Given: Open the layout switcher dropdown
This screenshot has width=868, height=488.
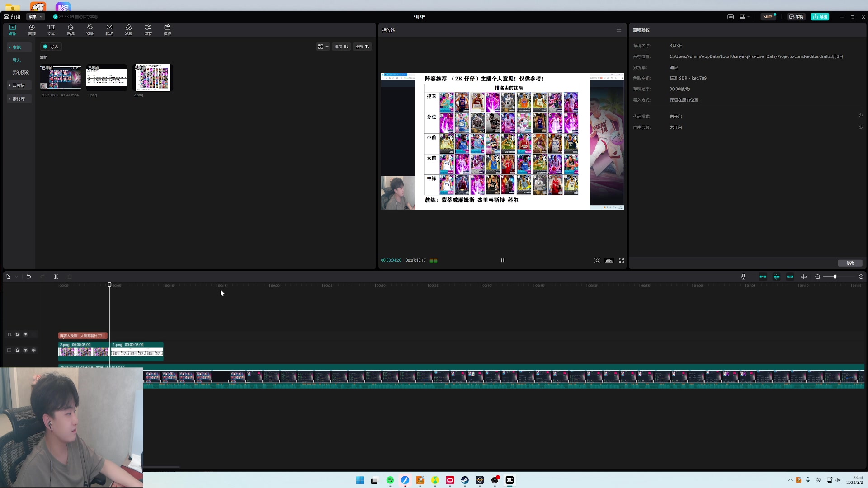Looking at the screenshot, I should pos(744,17).
